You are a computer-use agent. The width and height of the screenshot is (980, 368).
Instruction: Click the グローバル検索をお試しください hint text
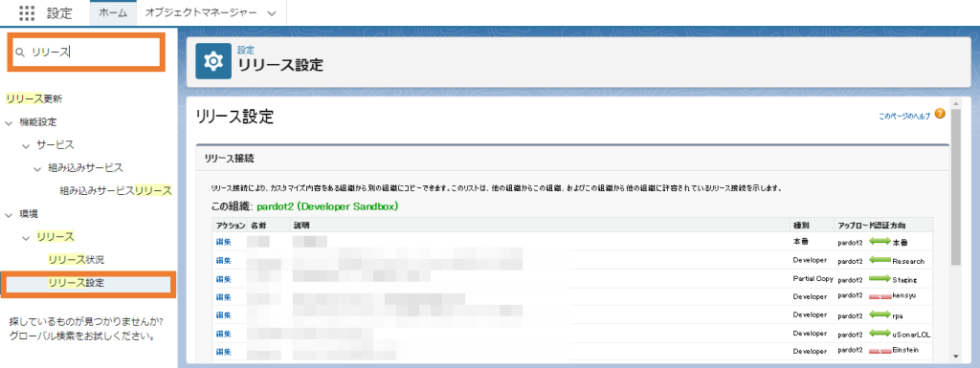[x=82, y=336]
